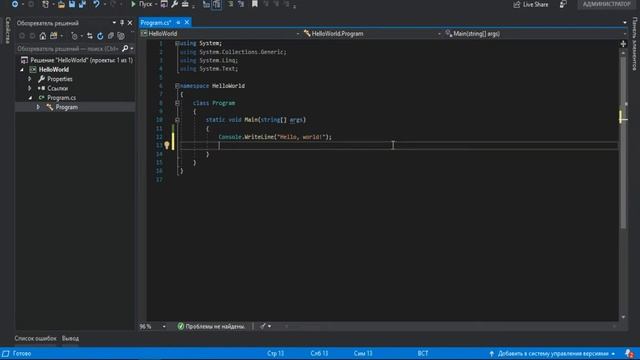The height and width of the screenshot is (360, 640).
Task: Close the Solution Explorer panel
Action: point(130,23)
